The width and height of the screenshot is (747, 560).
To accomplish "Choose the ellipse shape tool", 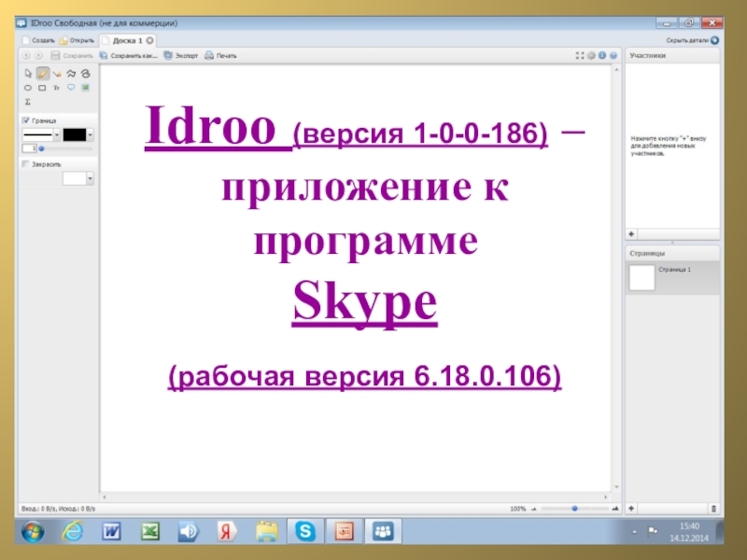I will [27, 88].
